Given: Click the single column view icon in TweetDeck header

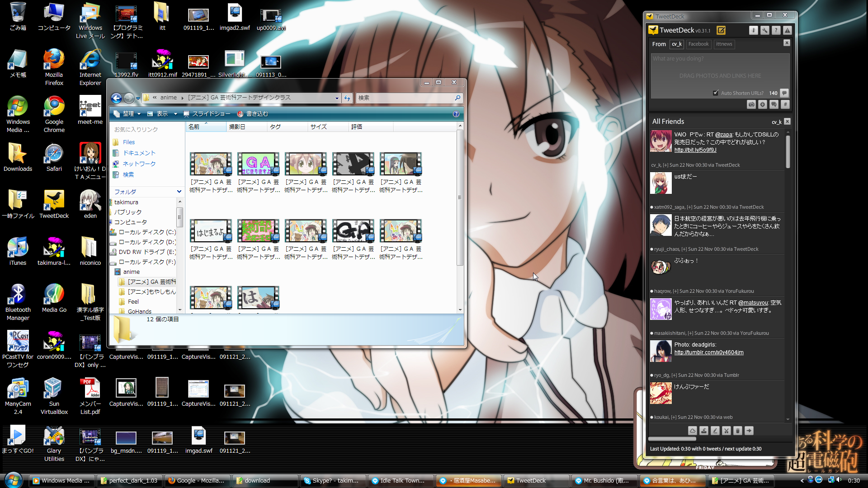Looking at the screenshot, I should [753, 30].
